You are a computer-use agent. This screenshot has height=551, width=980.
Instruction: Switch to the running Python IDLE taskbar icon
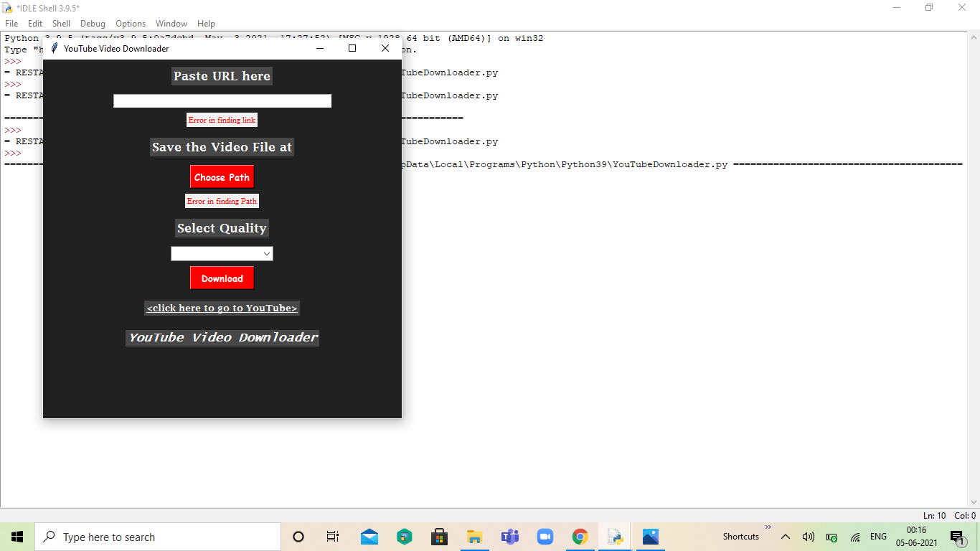tap(615, 536)
